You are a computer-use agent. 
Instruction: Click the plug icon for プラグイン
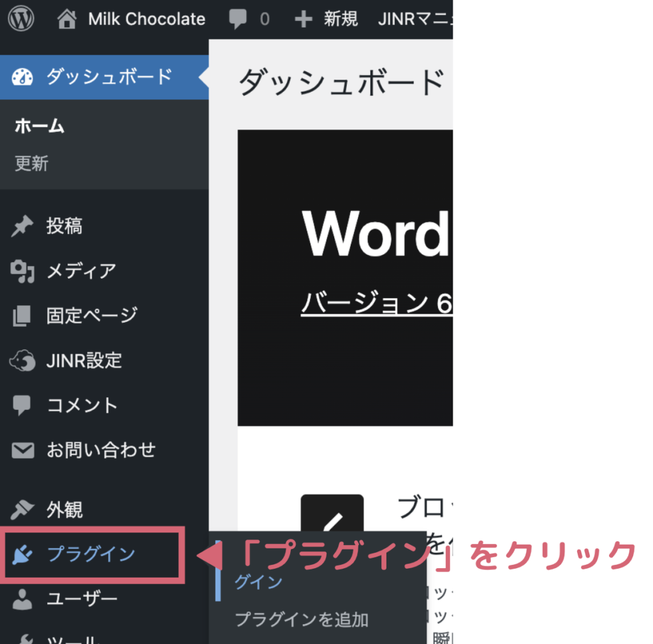(22, 554)
